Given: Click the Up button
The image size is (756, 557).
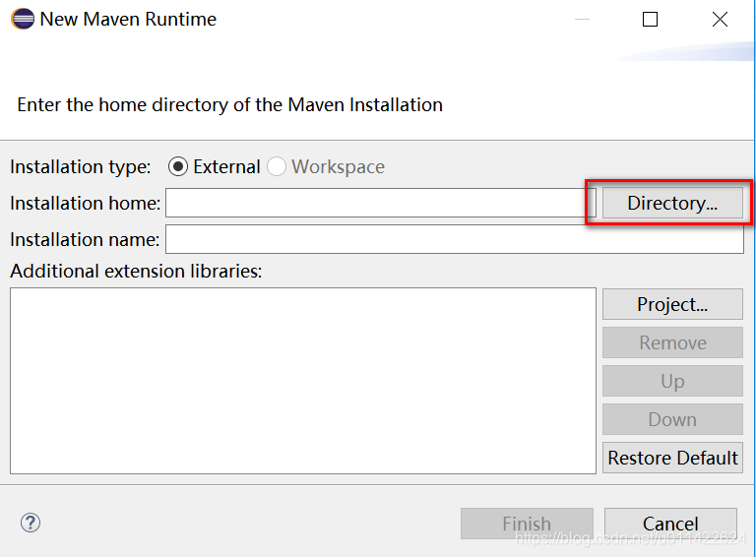Looking at the screenshot, I should [x=672, y=381].
